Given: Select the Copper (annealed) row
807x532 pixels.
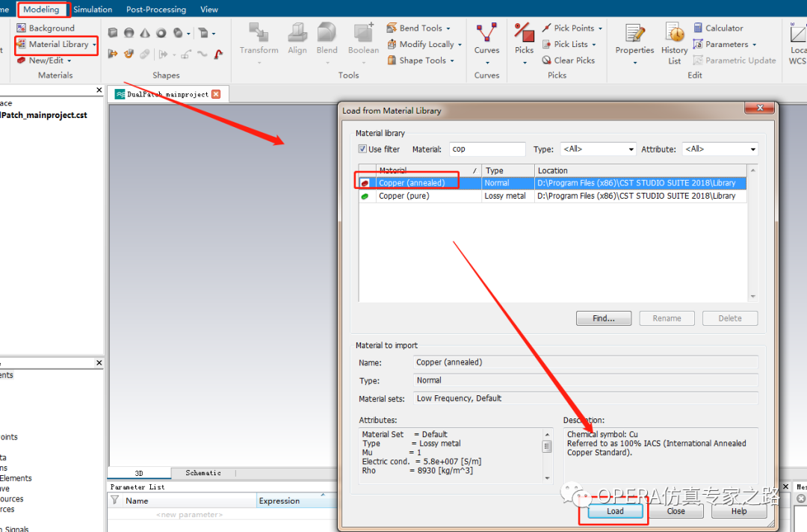Looking at the screenshot, I should [x=552, y=182].
